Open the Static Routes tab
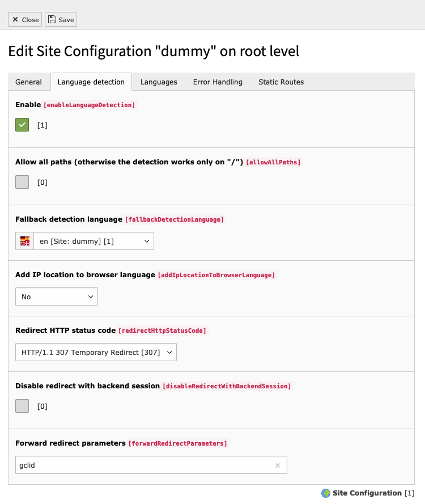This screenshot has height=504, width=425. tap(281, 82)
